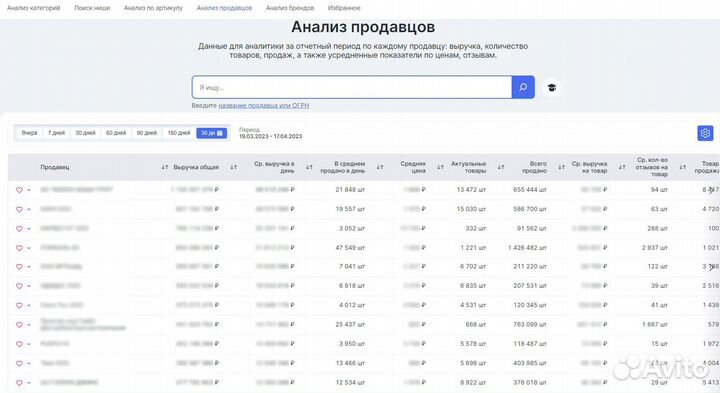
Task: Favorite the seller row with 21 848 шт
Action: 19,190
